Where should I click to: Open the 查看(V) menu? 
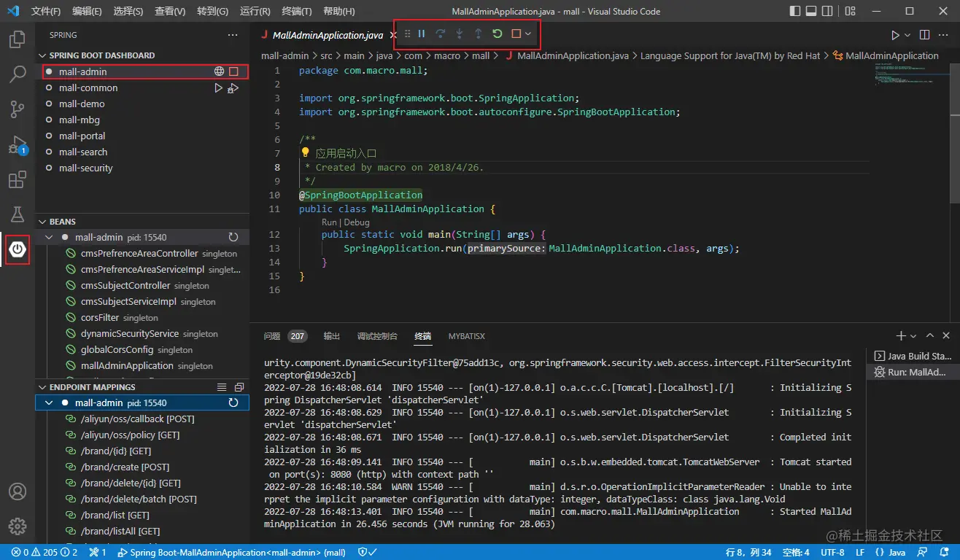(x=170, y=11)
